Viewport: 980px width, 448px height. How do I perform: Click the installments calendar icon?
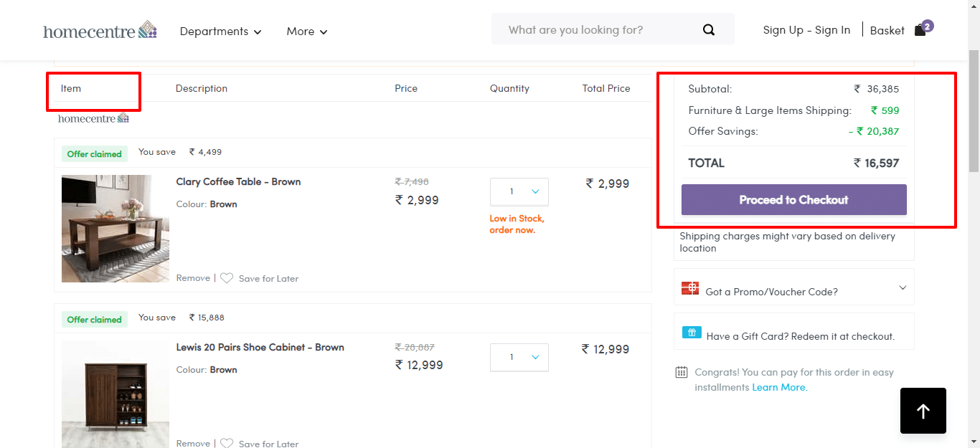click(x=681, y=372)
